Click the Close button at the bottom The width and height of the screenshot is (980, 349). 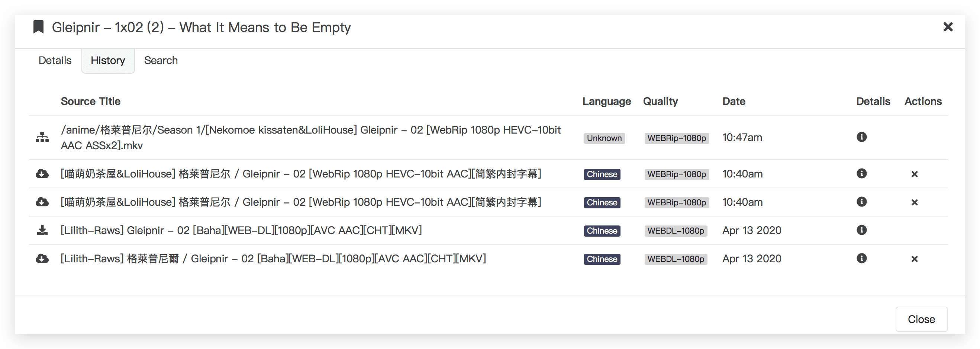pos(921,319)
